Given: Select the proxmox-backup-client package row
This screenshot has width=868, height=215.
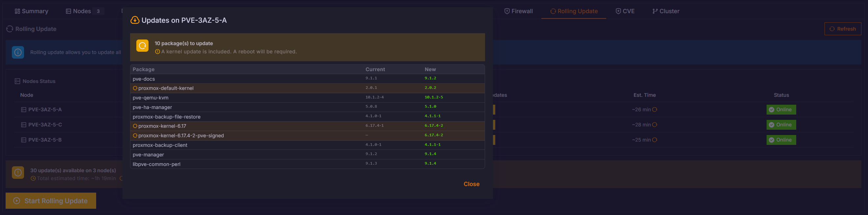Looking at the screenshot, I should click(x=307, y=145).
